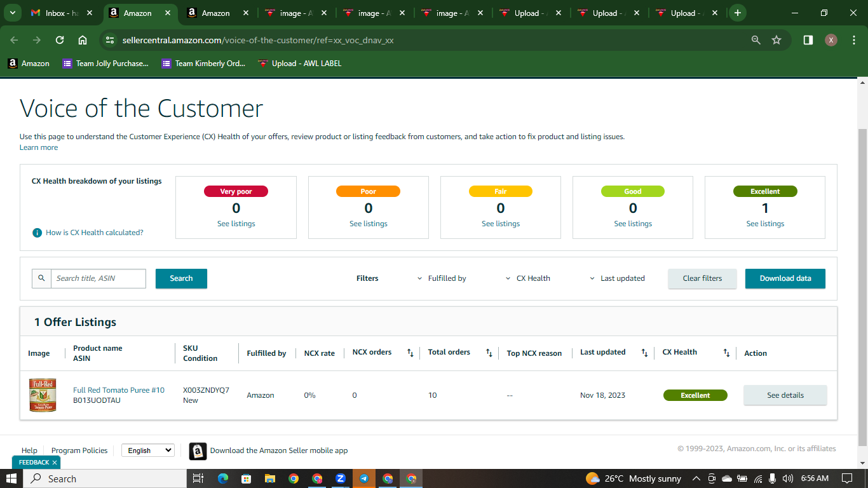This screenshot has width=868, height=488.
Task: Follow the Learn more link
Action: 39,147
